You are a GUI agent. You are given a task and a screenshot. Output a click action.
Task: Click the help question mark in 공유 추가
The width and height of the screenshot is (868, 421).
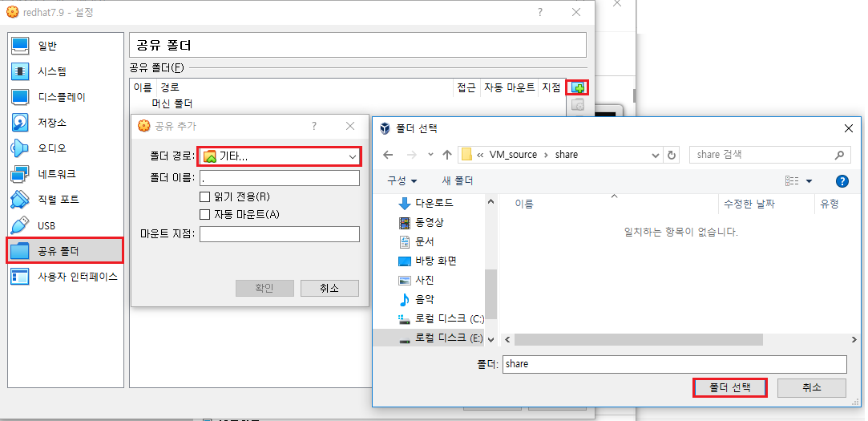tap(314, 126)
